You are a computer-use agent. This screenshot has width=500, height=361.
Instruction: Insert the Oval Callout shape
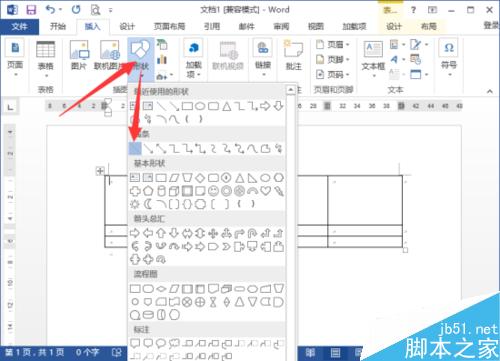pyautogui.click(x=161, y=343)
